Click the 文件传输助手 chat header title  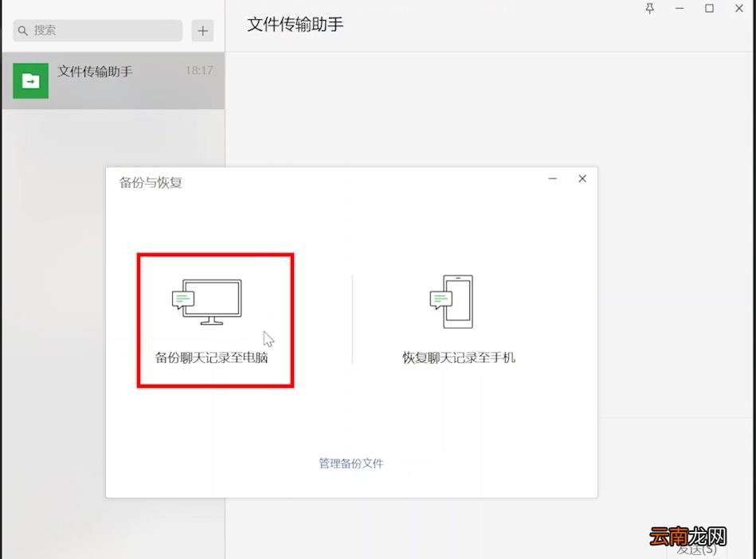coord(295,24)
